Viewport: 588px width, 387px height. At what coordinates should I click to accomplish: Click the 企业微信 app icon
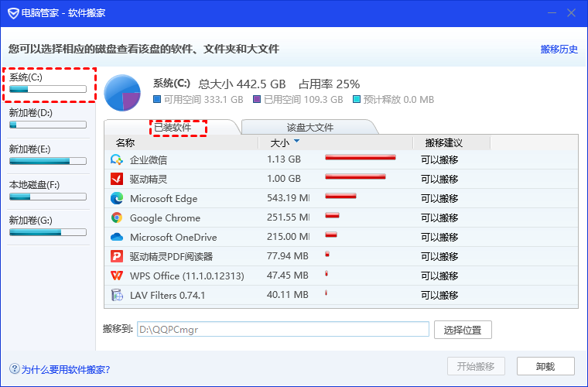point(117,159)
